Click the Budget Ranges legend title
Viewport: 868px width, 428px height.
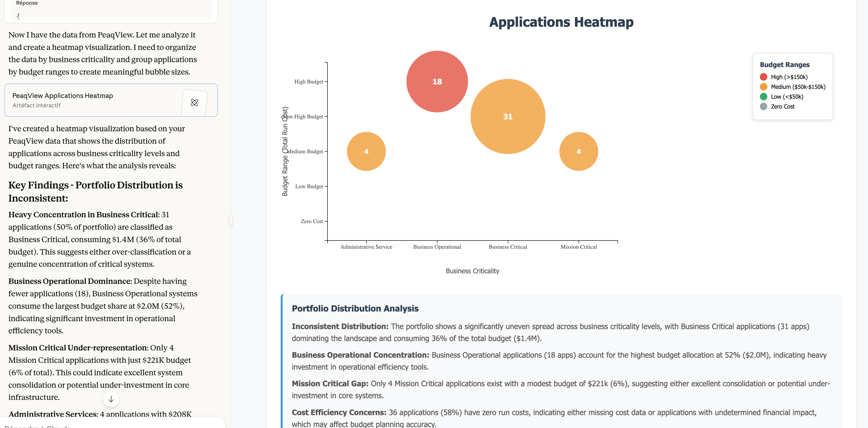pos(784,65)
